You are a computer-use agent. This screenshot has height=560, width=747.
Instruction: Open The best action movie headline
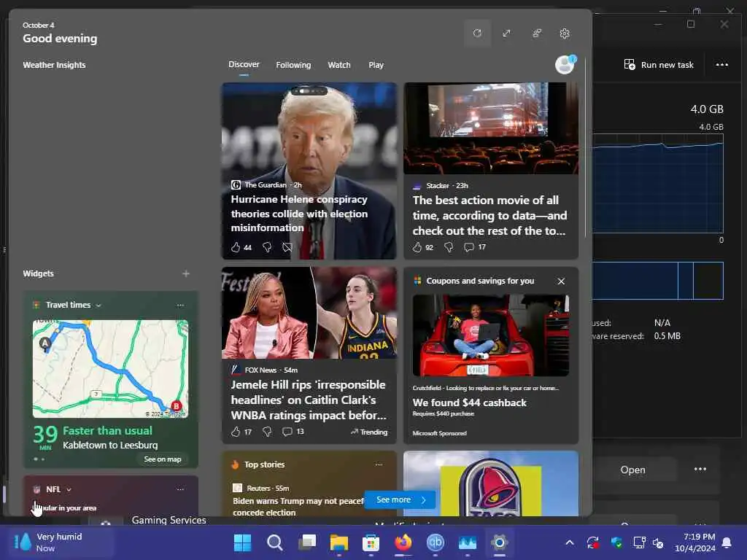click(x=489, y=215)
